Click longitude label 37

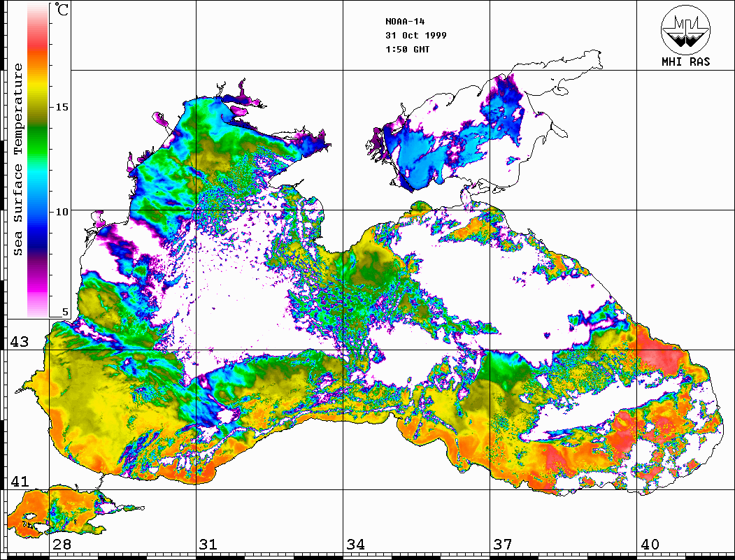tap(503, 544)
